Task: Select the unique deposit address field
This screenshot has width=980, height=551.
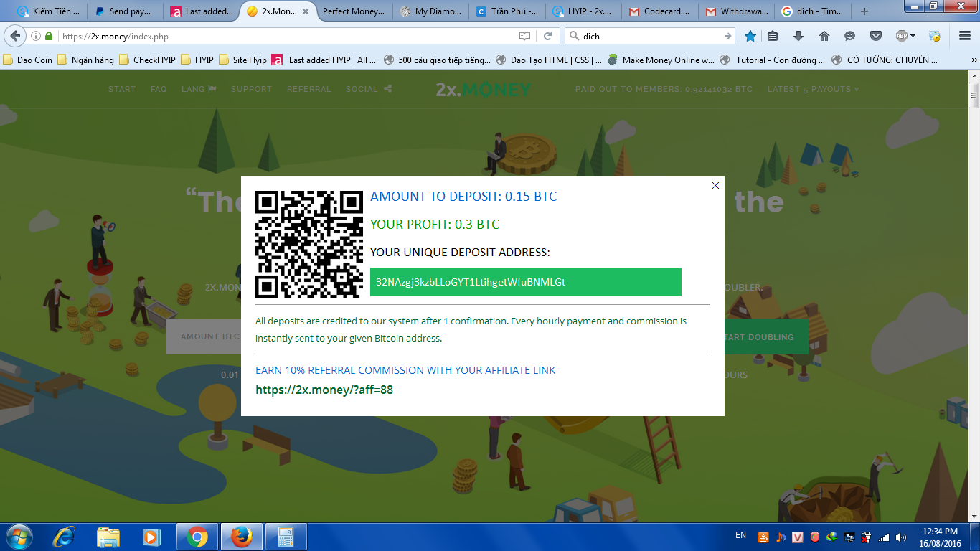Action: [x=526, y=282]
